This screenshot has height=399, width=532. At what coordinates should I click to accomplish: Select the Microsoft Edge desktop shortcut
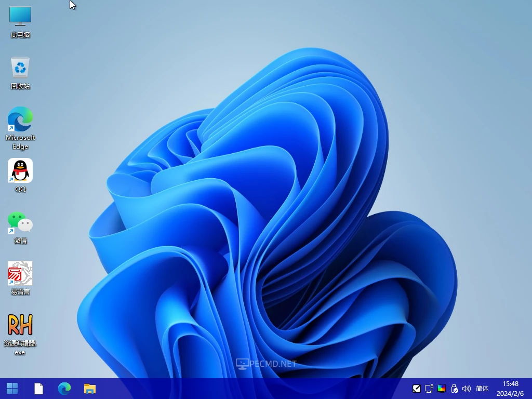[20, 128]
